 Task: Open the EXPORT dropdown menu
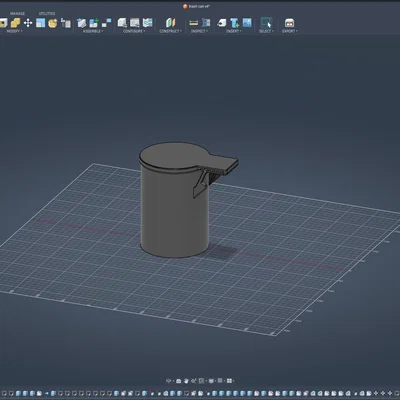tap(290, 31)
